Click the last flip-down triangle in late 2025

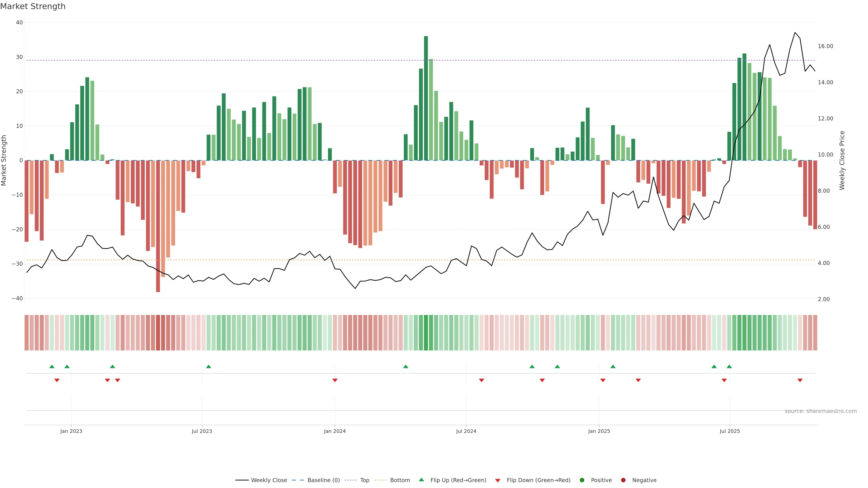point(800,380)
